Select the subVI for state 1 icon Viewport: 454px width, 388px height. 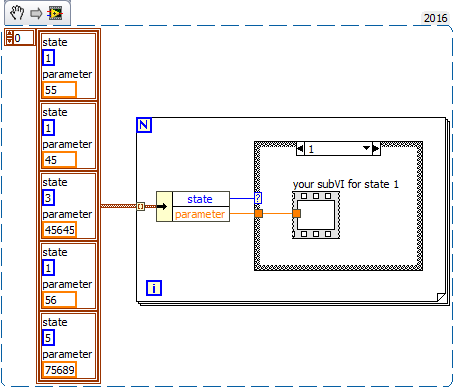[316, 215]
